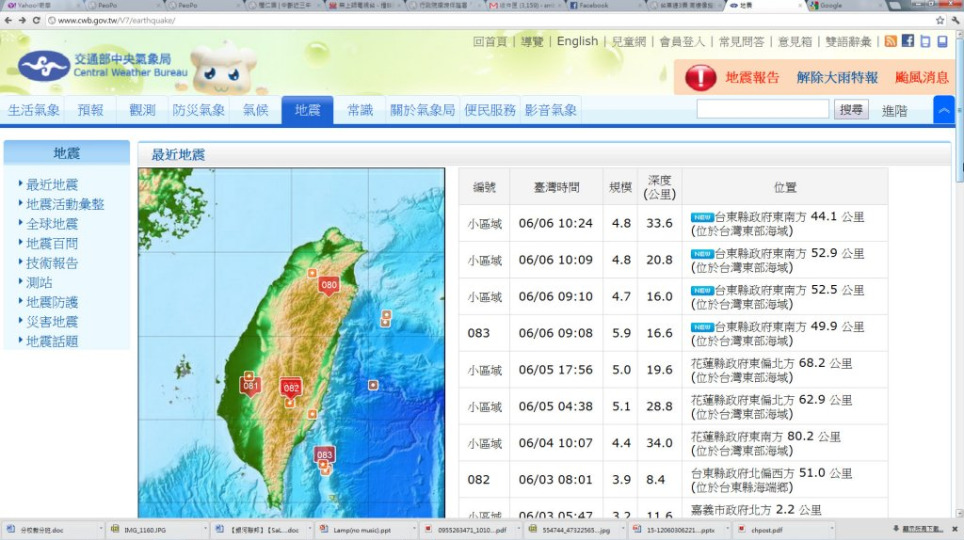Click earthquake marker 083 on the map
Image resolution: width=964 pixels, height=540 pixels.
pyautogui.click(x=324, y=455)
